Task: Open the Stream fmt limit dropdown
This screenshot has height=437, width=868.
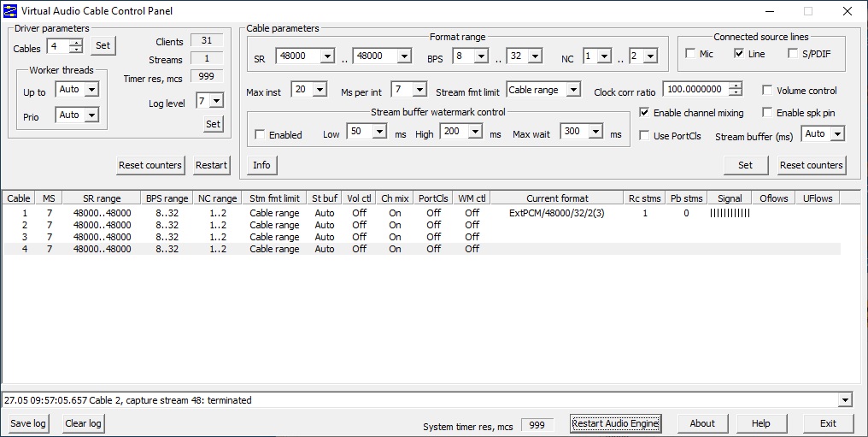Action: 573,90
